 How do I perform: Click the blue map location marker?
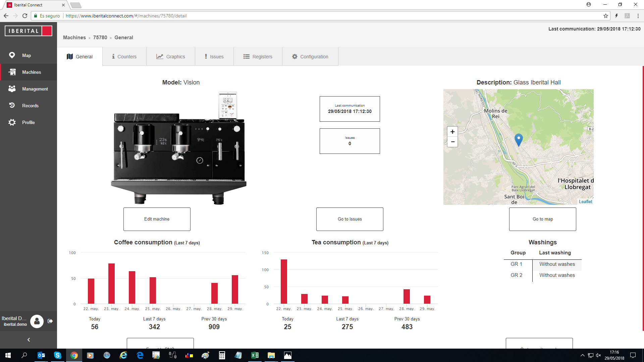[519, 139]
